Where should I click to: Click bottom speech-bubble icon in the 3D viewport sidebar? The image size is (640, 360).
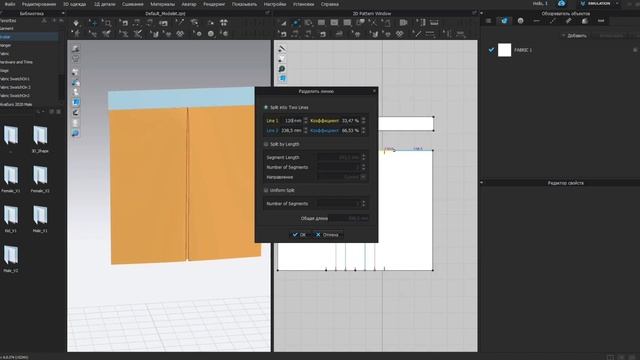pos(76,133)
